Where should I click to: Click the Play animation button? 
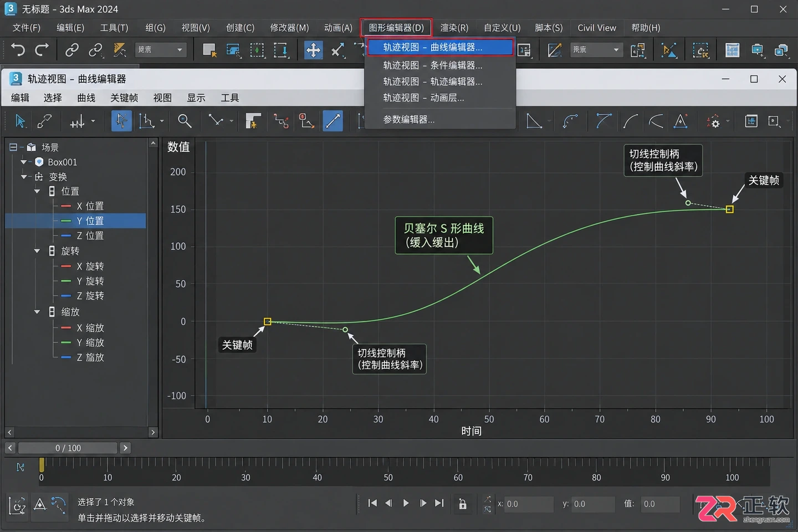point(406,503)
